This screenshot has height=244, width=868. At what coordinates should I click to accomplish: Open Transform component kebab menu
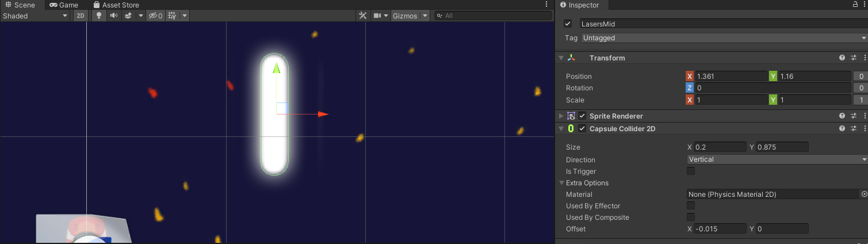click(865, 58)
